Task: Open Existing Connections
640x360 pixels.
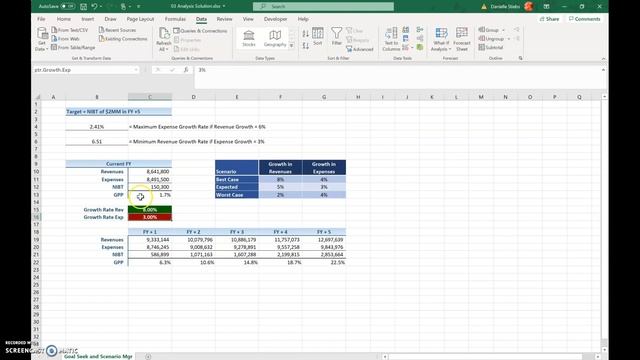Action: (x=123, y=39)
